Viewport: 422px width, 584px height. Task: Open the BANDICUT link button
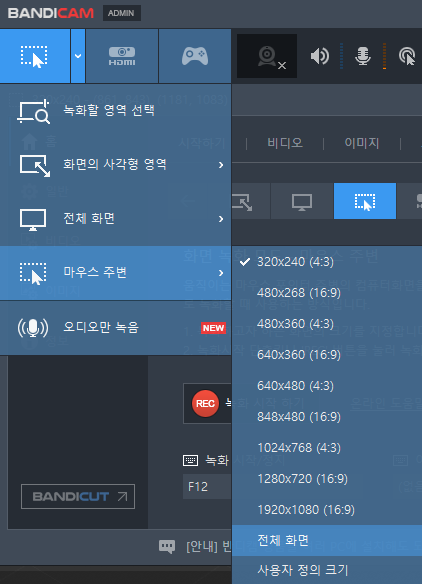pos(78,496)
